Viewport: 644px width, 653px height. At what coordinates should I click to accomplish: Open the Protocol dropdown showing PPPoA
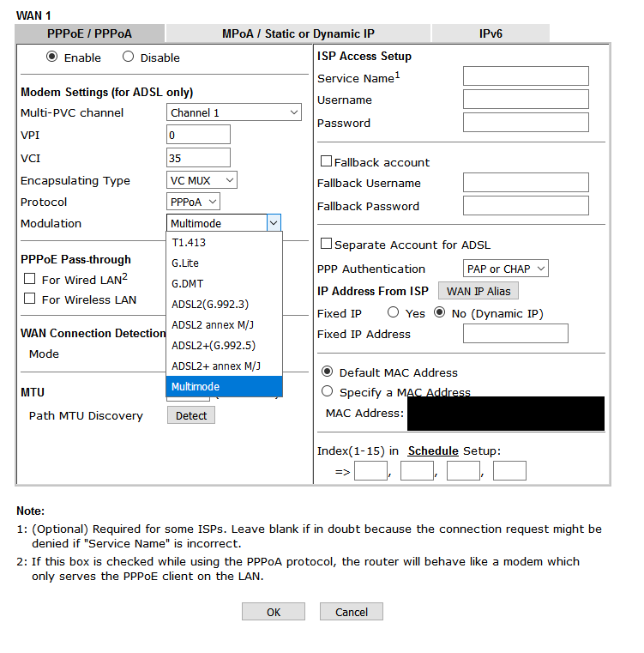click(x=193, y=202)
